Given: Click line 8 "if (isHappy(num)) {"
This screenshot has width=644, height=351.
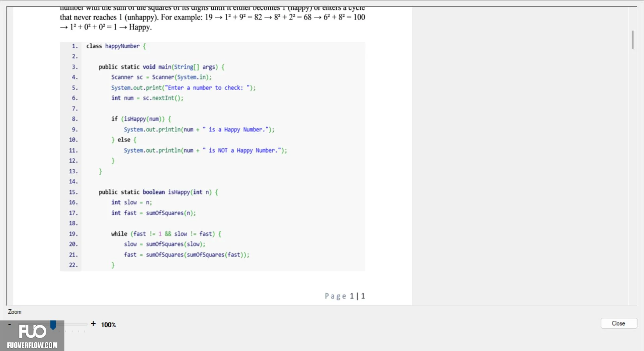Looking at the screenshot, I should pyautogui.click(x=141, y=119).
